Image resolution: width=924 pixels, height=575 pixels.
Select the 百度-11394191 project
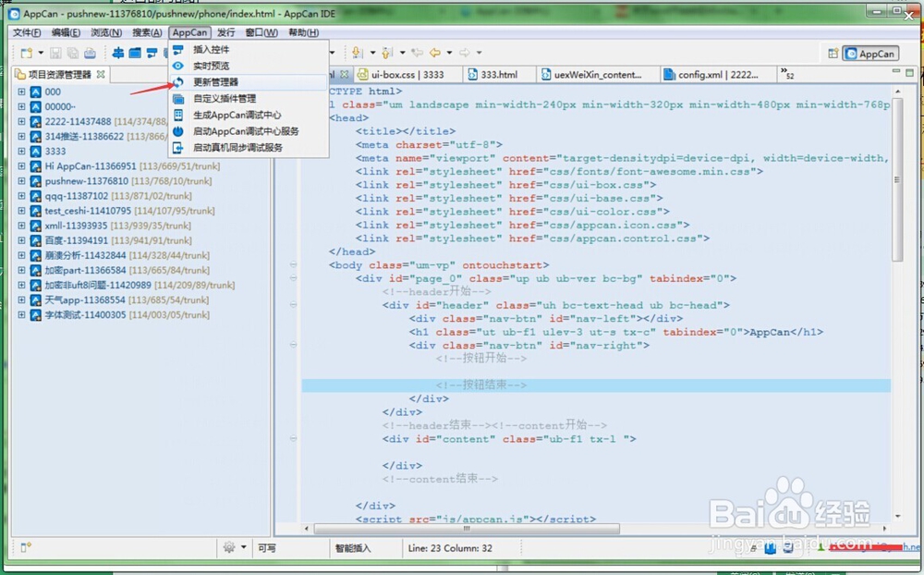[118, 240]
